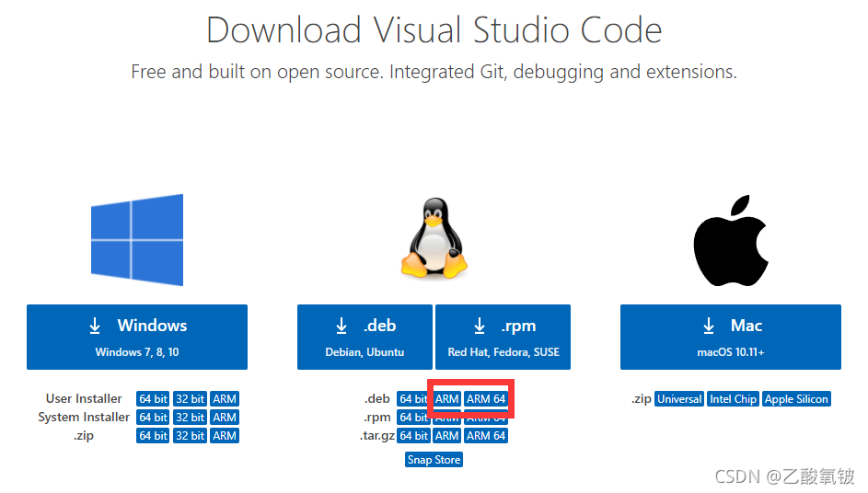
Task: Click the "Download Visual Studio Code" heading
Action: coord(434,29)
